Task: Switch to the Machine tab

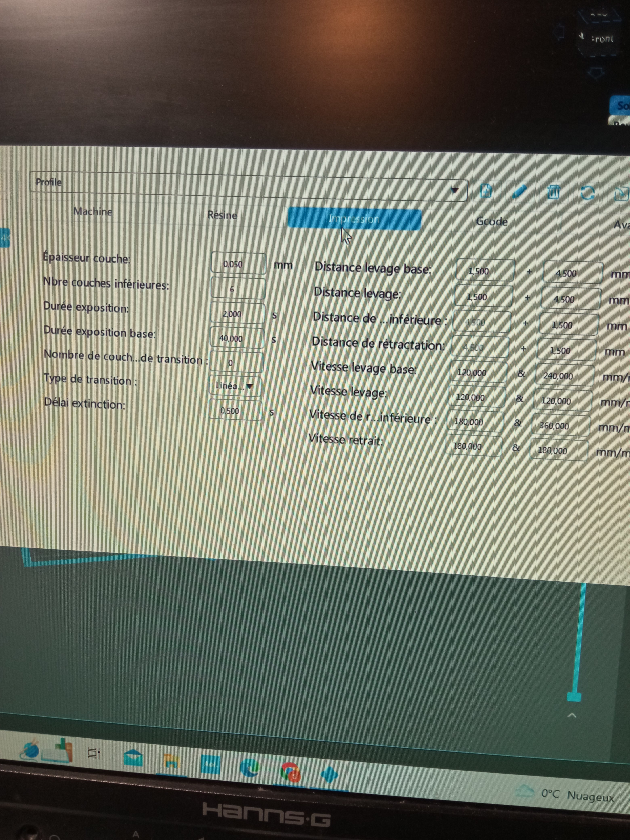Action: (93, 212)
